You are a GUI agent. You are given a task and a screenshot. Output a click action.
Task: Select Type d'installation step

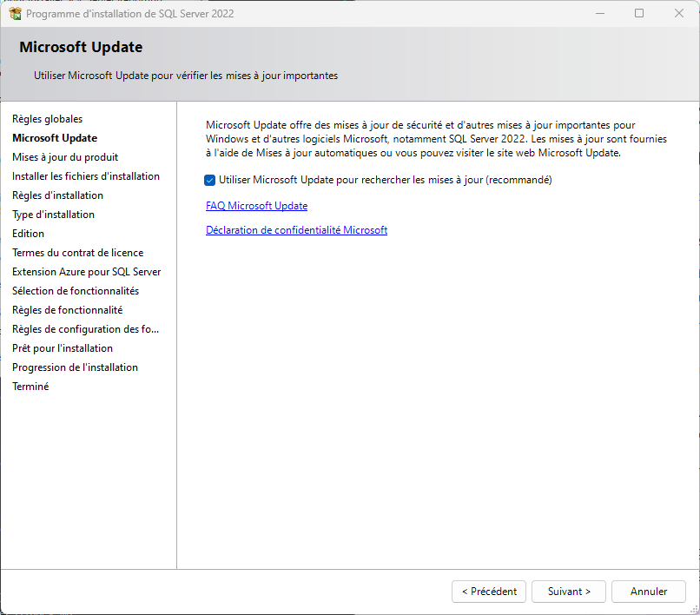[x=53, y=215]
